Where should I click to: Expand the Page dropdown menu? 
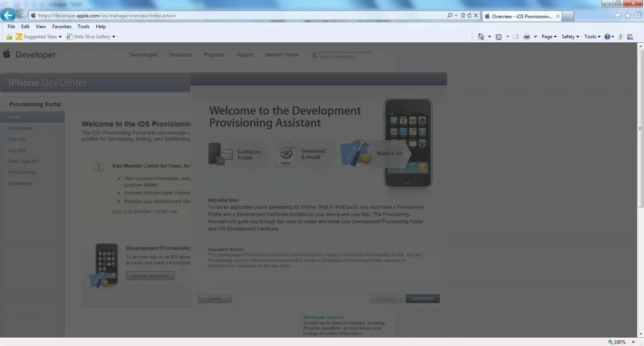[548, 36]
